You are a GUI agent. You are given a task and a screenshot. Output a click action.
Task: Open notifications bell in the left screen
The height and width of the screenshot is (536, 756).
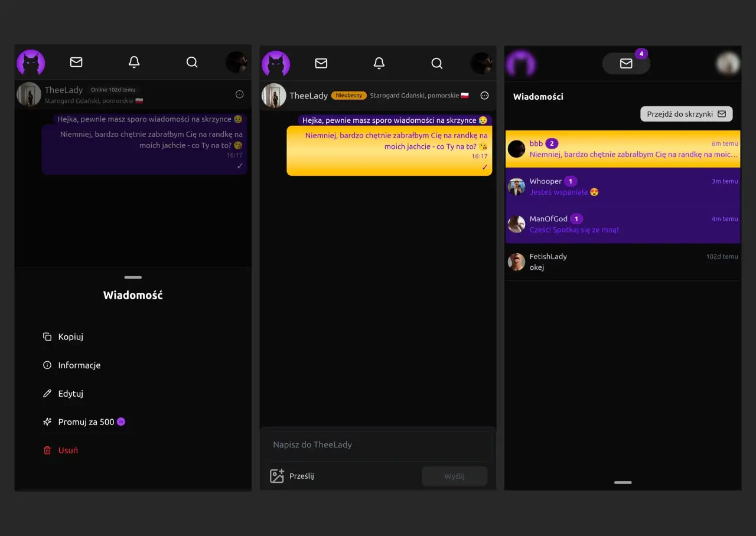click(x=134, y=62)
